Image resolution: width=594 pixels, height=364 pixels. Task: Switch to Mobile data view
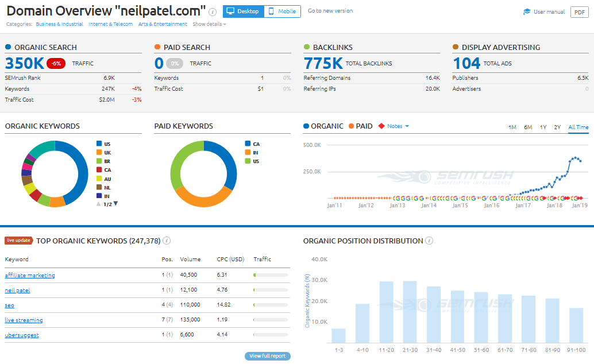282,11
